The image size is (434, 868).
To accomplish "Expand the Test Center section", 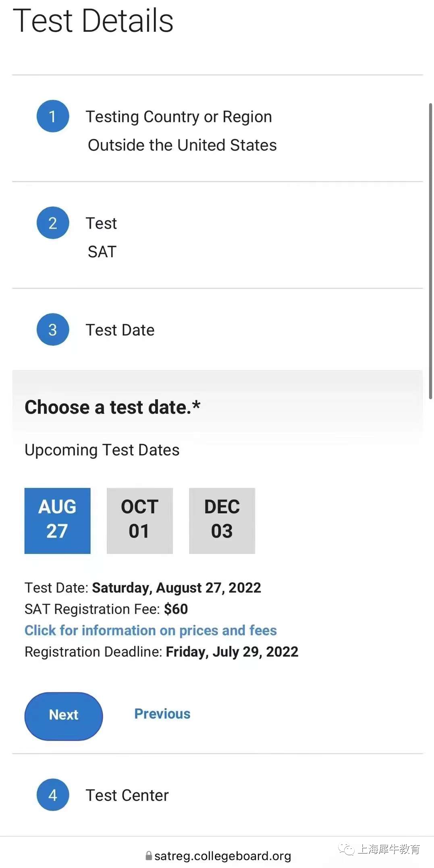I will coord(218,795).
